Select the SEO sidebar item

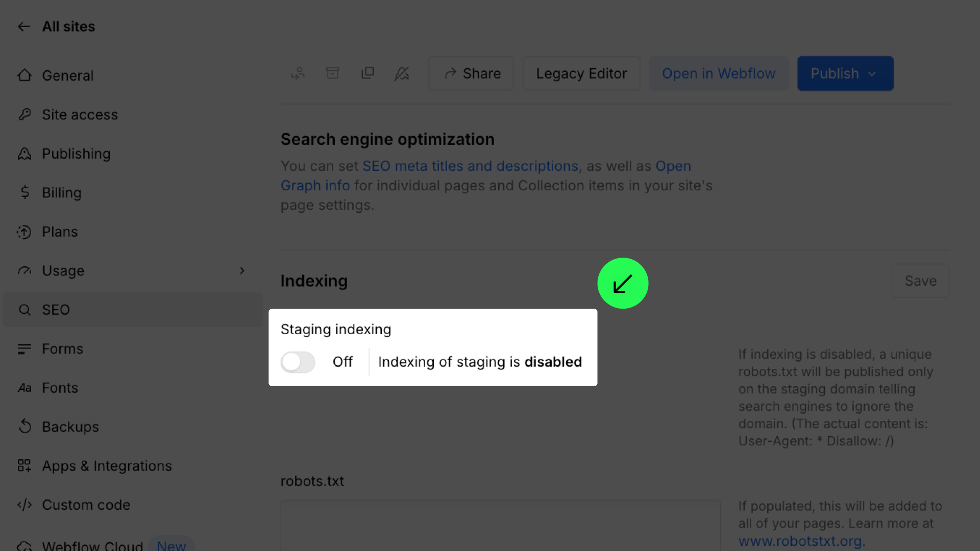pos(56,310)
